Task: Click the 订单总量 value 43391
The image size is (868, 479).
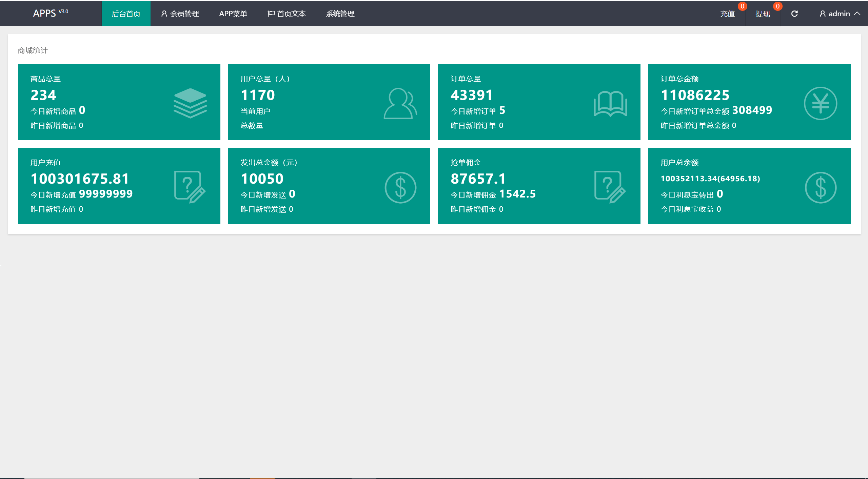Action: (x=471, y=95)
